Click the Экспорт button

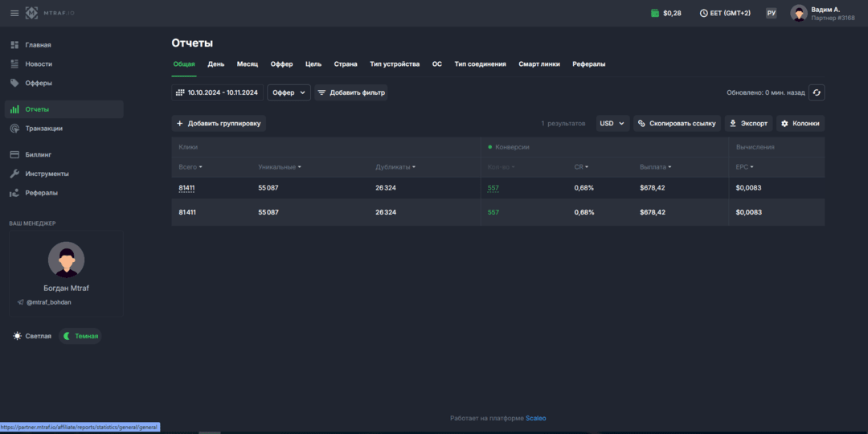[748, 124]
